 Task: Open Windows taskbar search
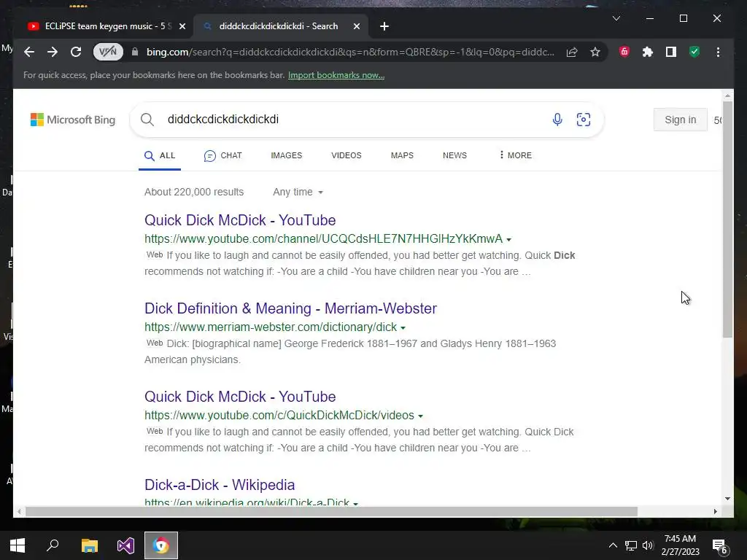53,545
